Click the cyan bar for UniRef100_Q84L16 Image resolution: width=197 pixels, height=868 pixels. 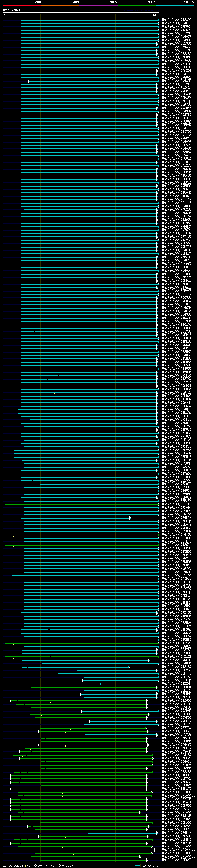coord(123,833)
